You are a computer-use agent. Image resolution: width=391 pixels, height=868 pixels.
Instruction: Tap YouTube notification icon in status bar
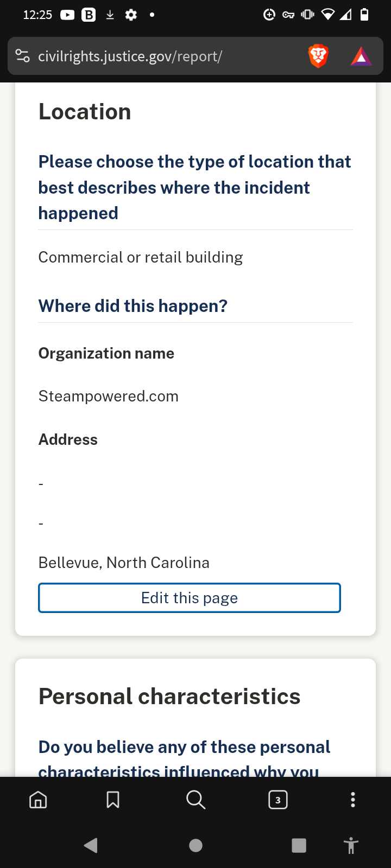(67, 15)
